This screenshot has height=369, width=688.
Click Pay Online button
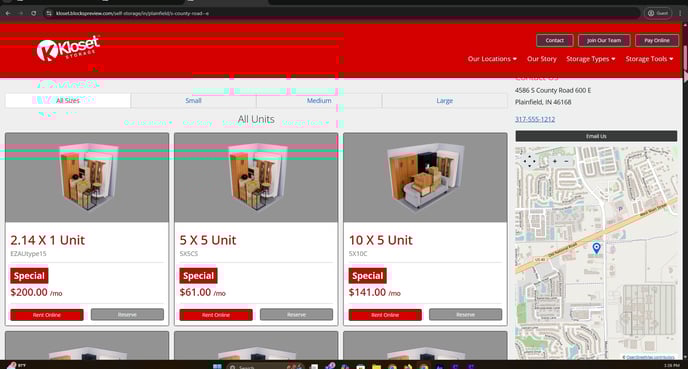657,40
